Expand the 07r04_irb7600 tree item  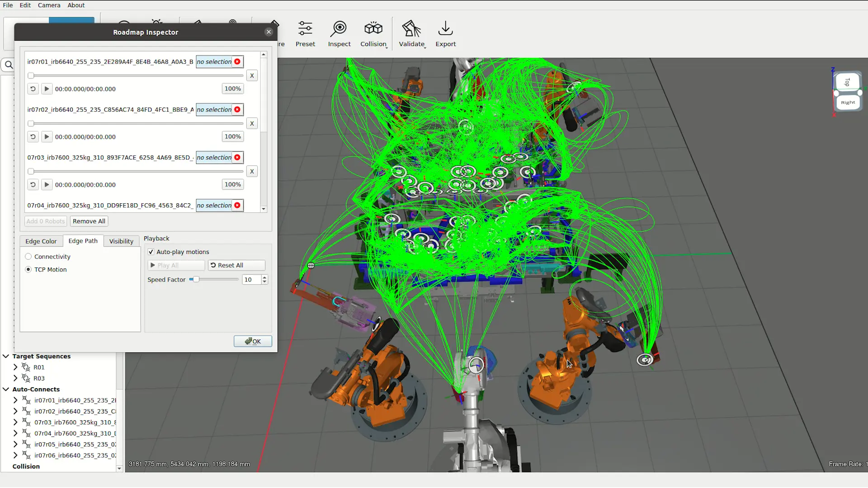15,433
